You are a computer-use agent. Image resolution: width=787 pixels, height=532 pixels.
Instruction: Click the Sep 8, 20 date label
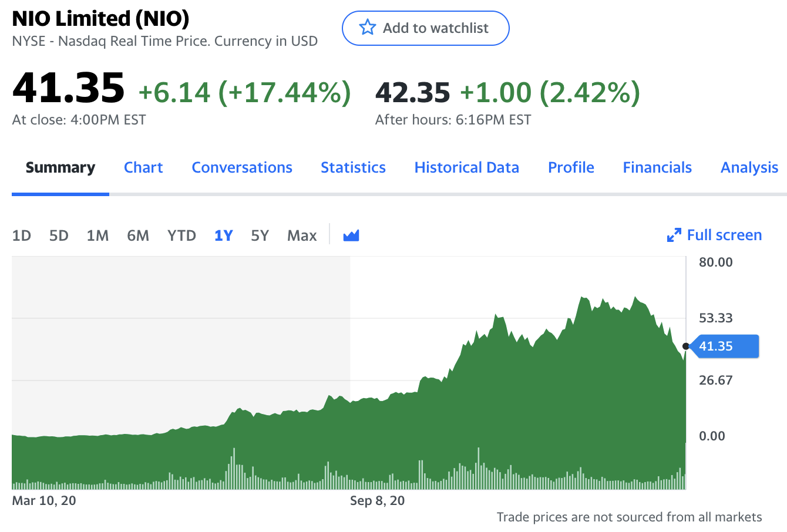377,501
